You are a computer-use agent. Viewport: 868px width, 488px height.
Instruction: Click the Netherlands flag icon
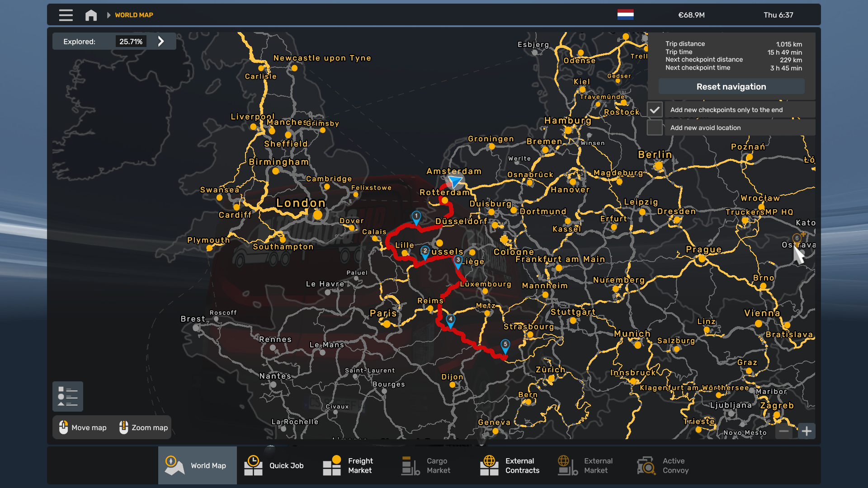(625, 14)
